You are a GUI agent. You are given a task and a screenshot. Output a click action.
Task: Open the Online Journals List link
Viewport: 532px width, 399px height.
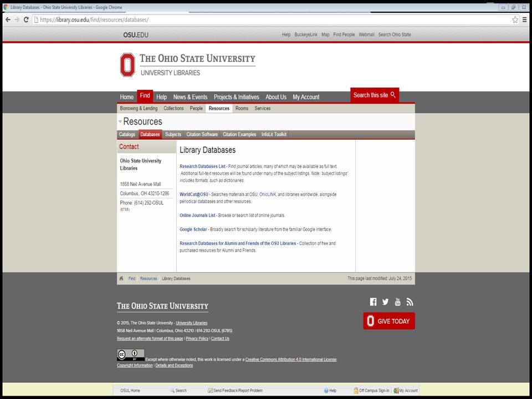click(197, 216)
